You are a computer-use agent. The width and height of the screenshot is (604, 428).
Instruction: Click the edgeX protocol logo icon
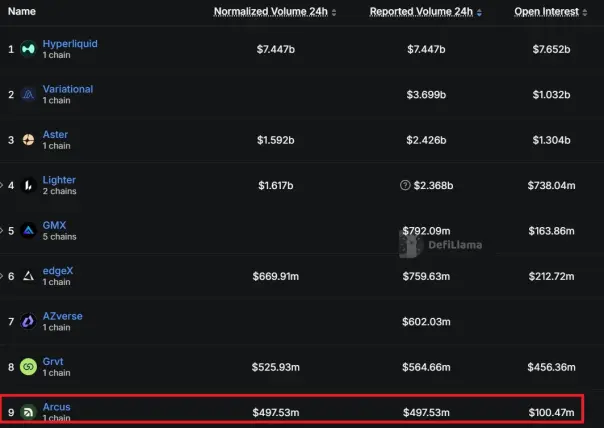coord(28,276)
